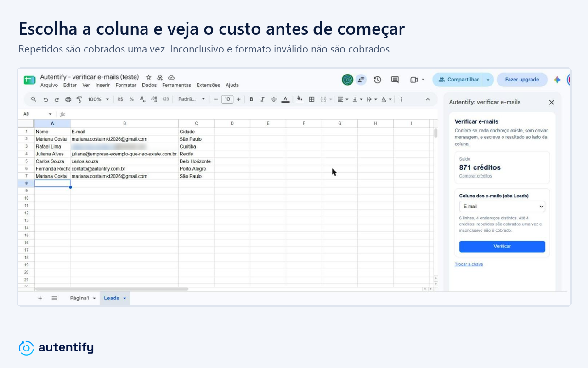Image resolution: width=588 pixels, height=368 pixels.
Task: Collapse the toolbar with the chevron
Action: coord(428,99)
